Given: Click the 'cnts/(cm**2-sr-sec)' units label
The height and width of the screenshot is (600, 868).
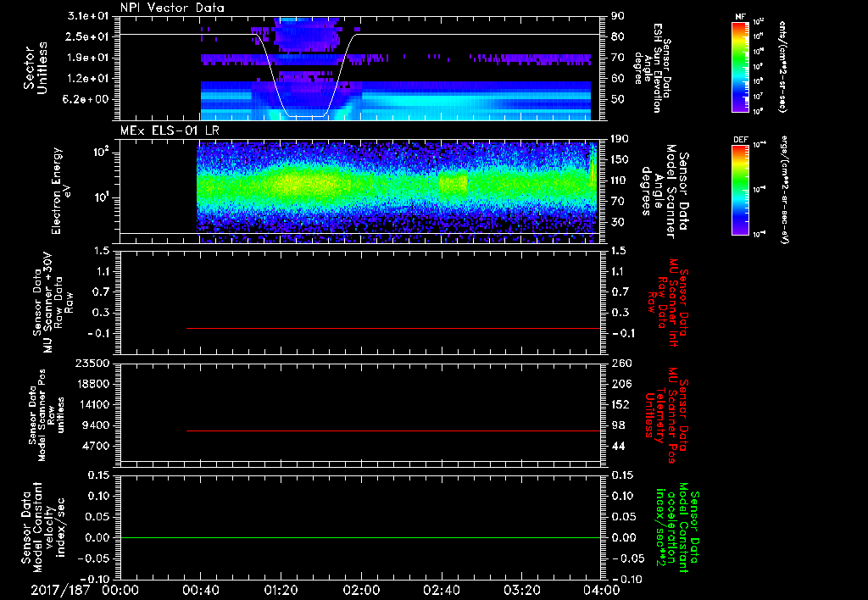Looking at the screenshot, I should pyautogui.click(x=782, y=67).
